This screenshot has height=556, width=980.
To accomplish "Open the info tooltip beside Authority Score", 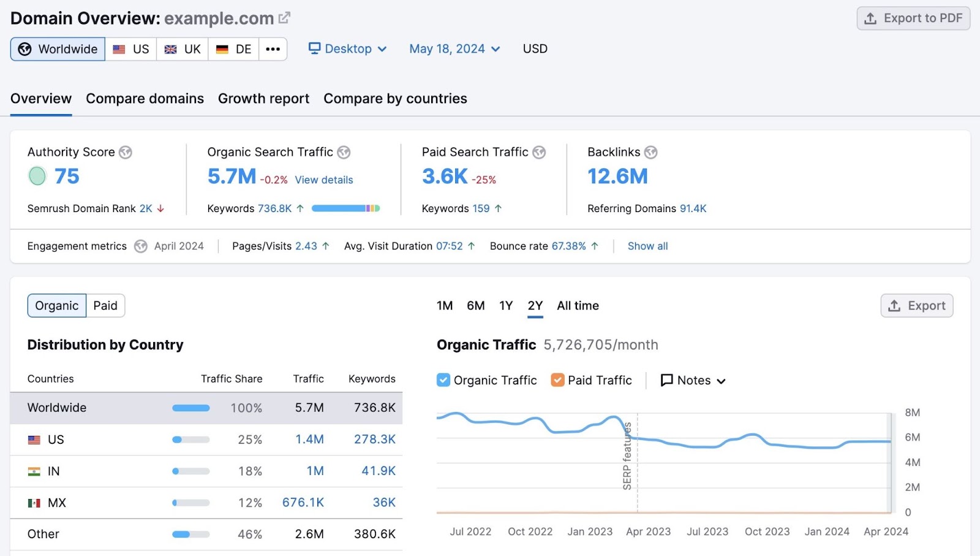I will (125, 152).
